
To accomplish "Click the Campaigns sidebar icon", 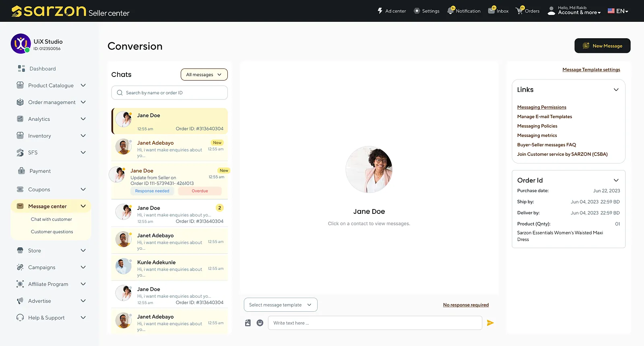I will pyautogui.click(x=20, y=267).
